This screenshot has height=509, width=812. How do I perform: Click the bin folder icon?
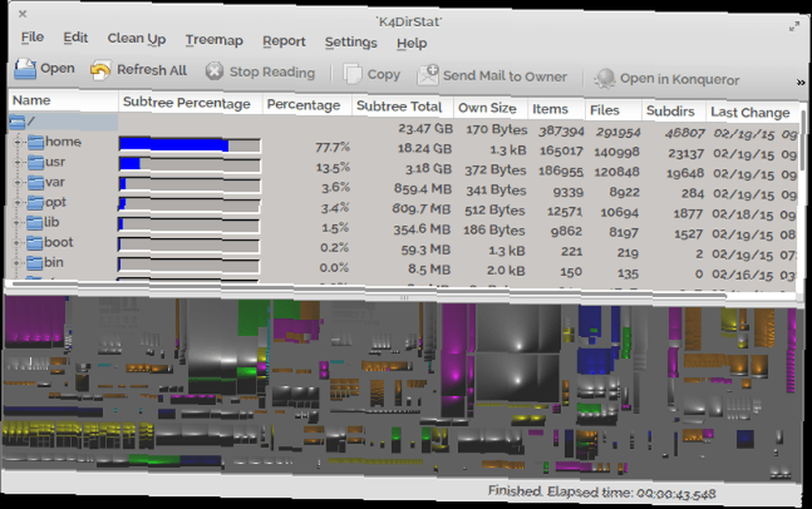pyautogui.click(x=34, y=263)
